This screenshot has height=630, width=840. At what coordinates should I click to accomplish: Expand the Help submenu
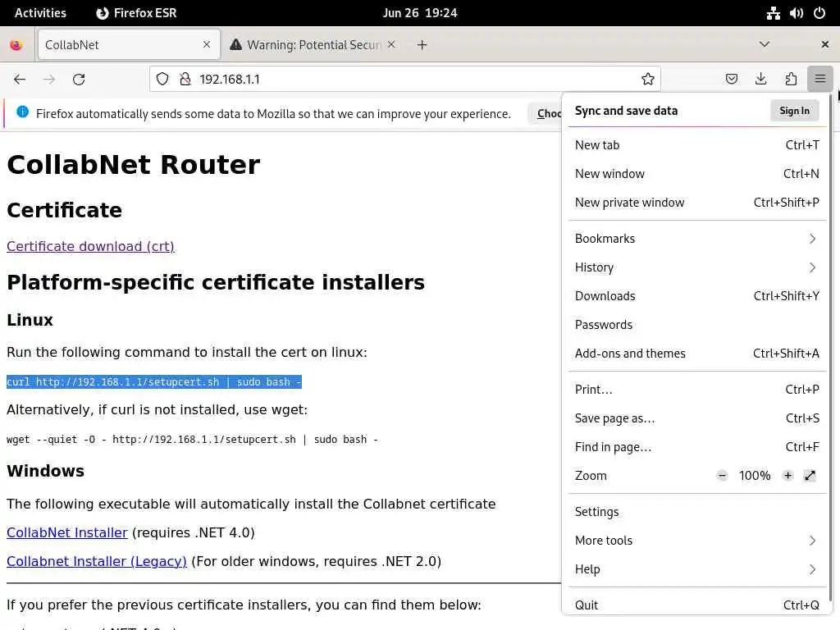tap(696, 569)
